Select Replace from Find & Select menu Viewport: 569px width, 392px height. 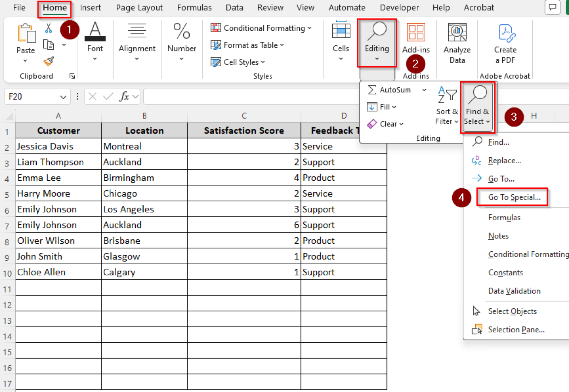(504, 161)
